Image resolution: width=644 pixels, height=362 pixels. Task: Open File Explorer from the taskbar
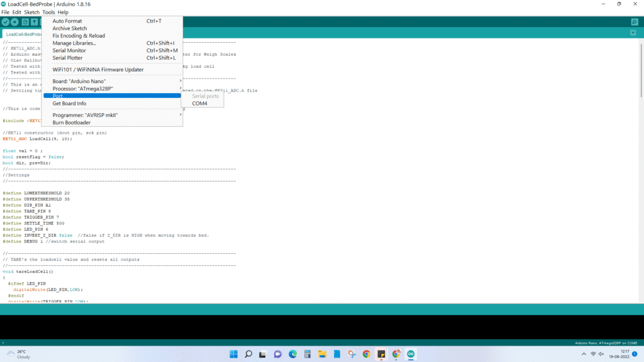pyautogui.click(x=321, y=354)
